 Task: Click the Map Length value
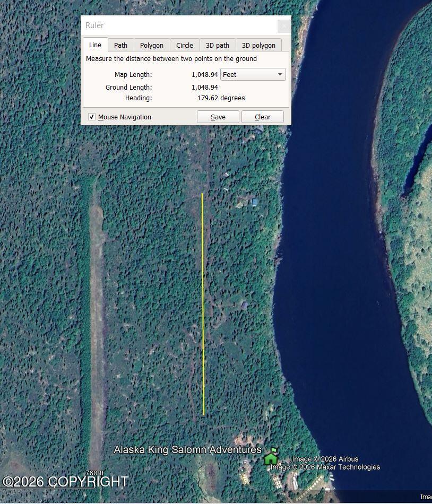tap(203, 74)
